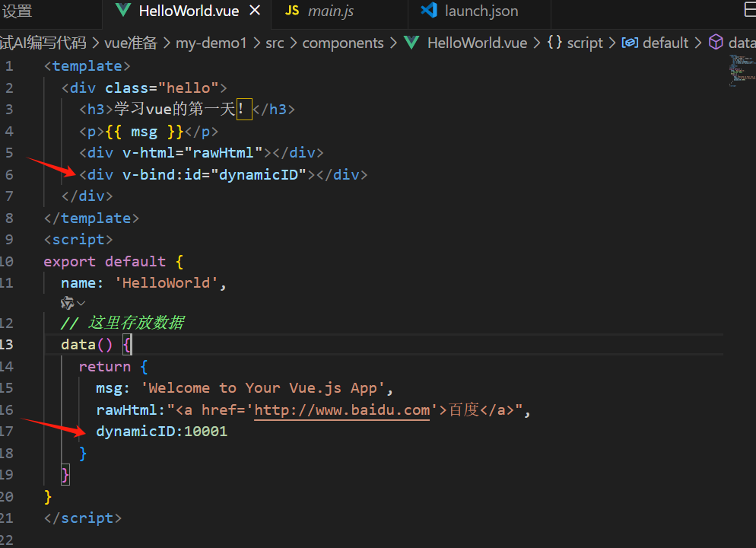Close the HelloWorld.vue tab
756x548 pixels.
255,10
